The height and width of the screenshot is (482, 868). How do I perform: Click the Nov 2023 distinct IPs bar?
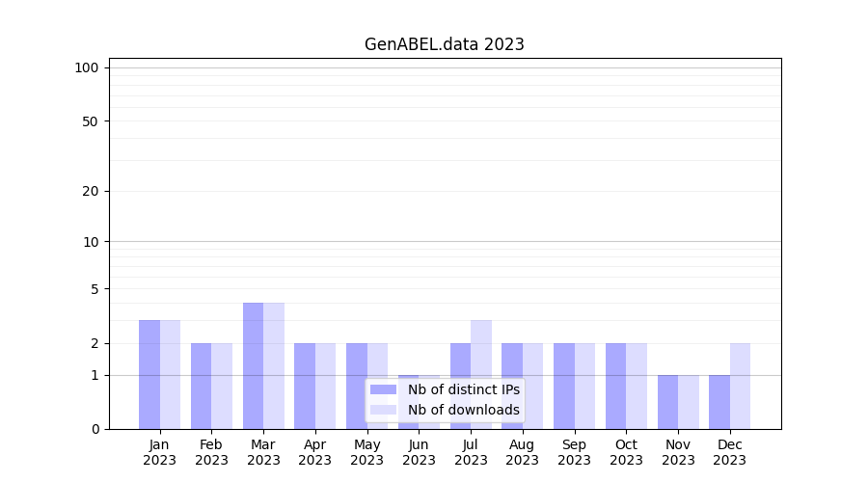click(667, 402)
